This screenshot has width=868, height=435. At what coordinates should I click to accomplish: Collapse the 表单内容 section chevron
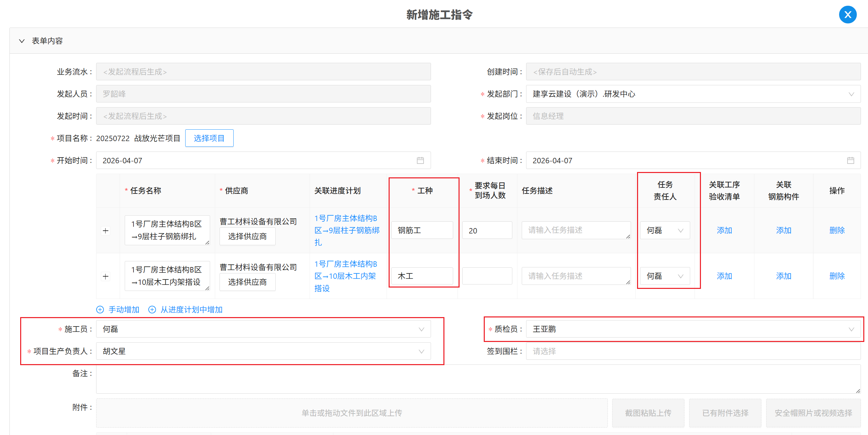pyautogui.click(x=22, y=41)
